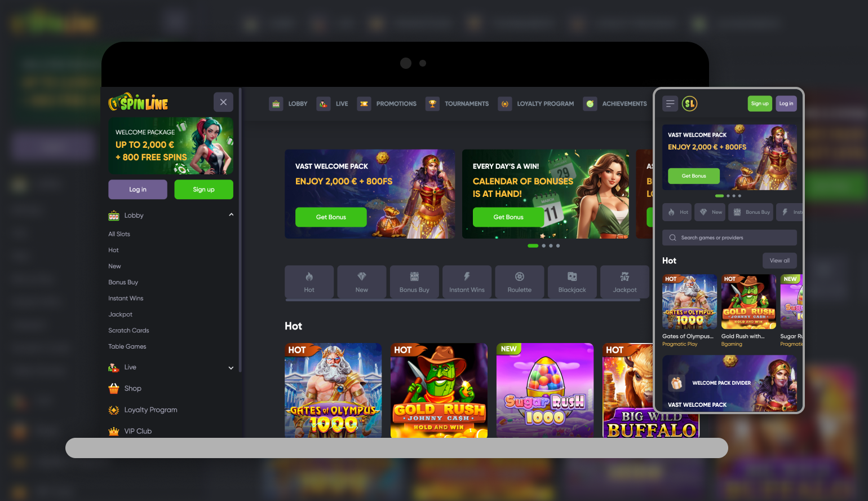
Task: Click the LOYALTY PROGRAM icon in top bar
Action: pos(505,104)
